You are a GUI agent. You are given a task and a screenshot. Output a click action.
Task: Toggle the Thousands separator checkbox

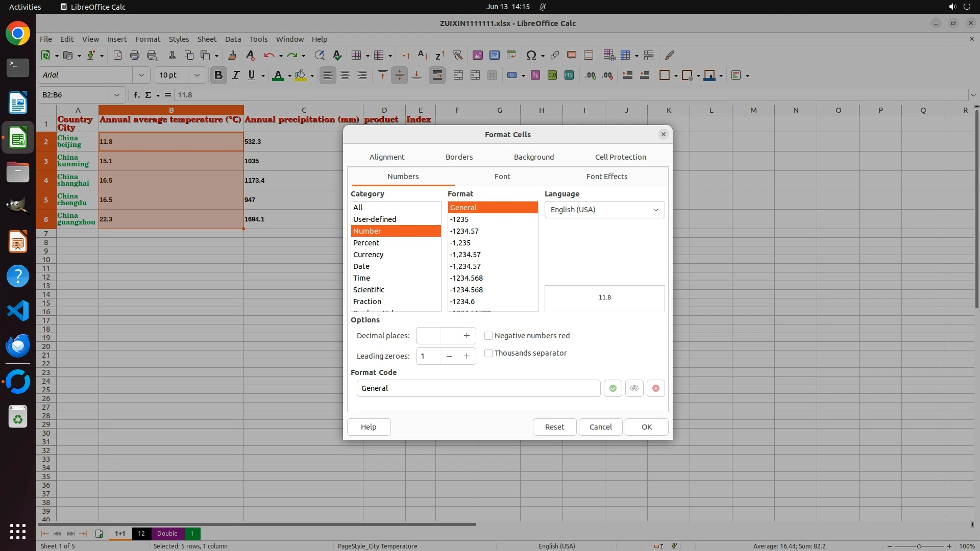pos(488,353)
